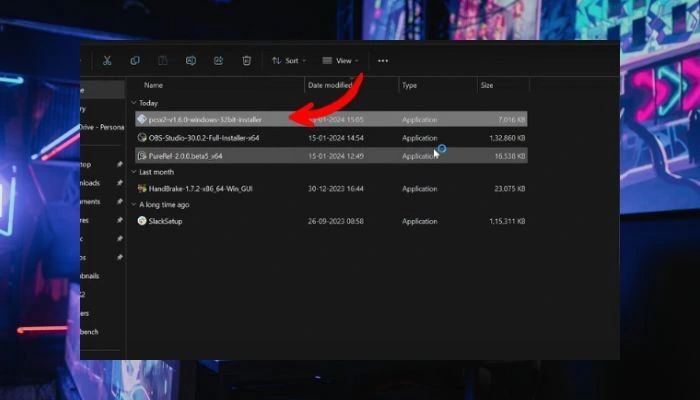Click size 7,016 KB of pcsx2 row

(512, 119)
